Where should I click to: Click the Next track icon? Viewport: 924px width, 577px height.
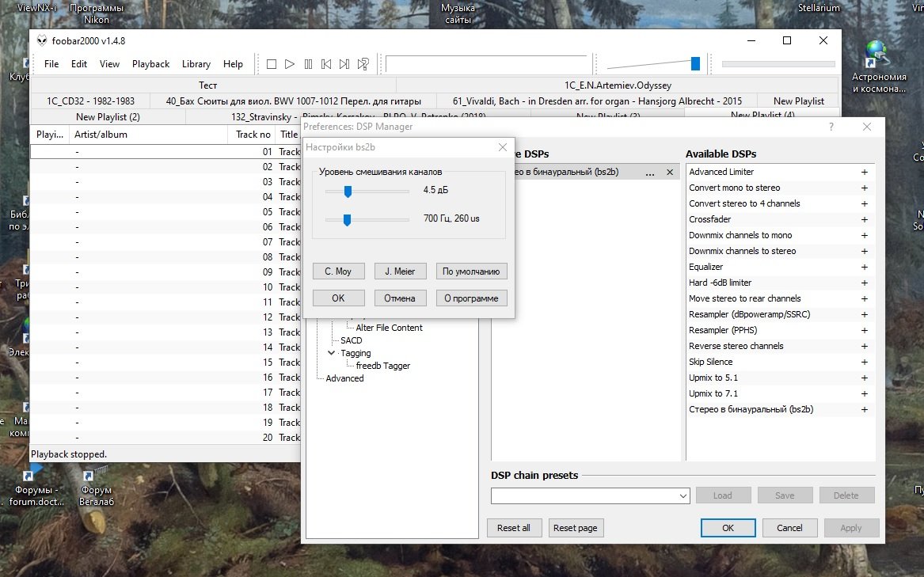[x=344, y=63]
